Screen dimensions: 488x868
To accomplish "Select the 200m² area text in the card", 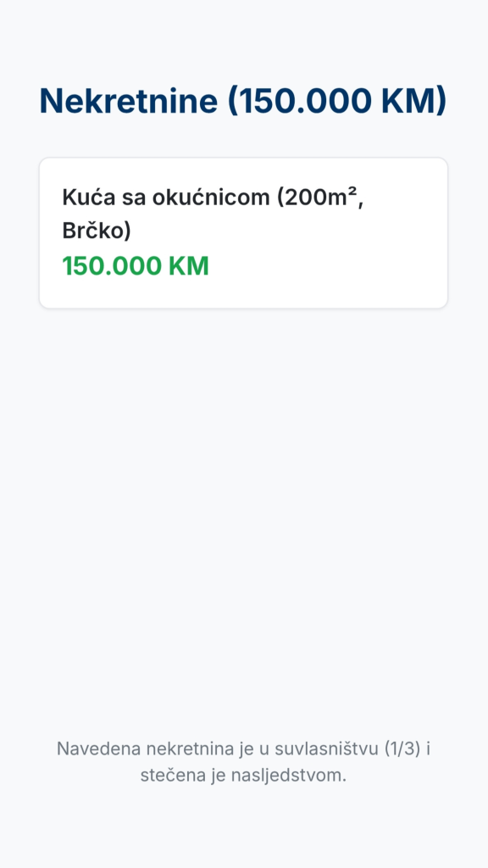I will 319,198.
